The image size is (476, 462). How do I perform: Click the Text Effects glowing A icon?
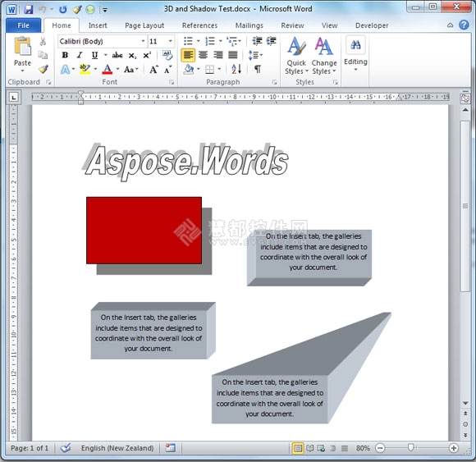click(65, 70)
